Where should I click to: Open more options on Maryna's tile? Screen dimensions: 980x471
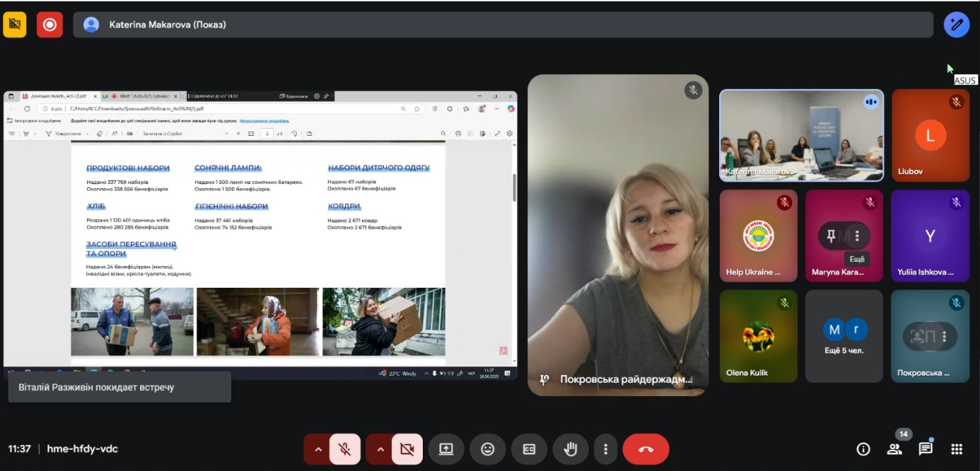pos(857,236)
